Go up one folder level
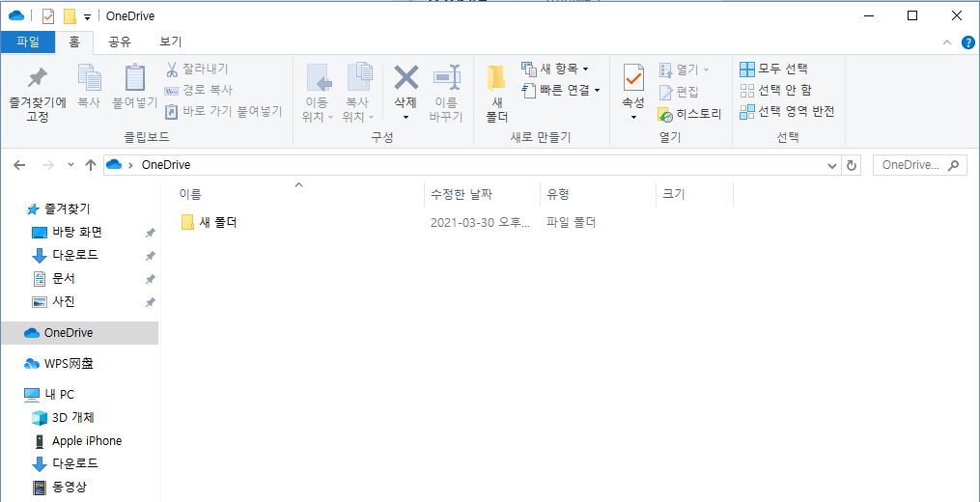Image resolution: width=980 pixels, height=502 pixels. coord(91,165)
